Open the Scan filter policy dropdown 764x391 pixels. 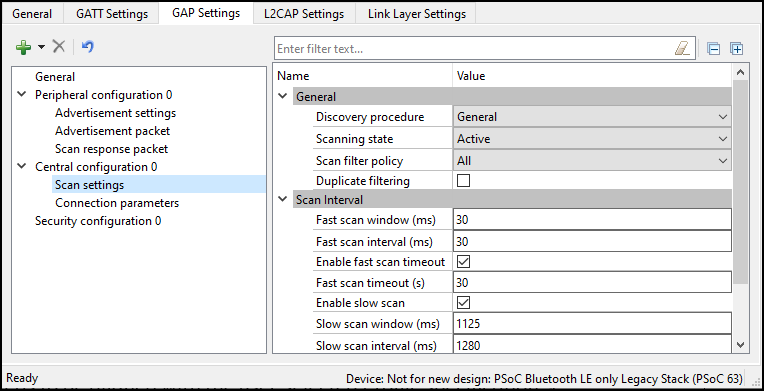[592, 160]
